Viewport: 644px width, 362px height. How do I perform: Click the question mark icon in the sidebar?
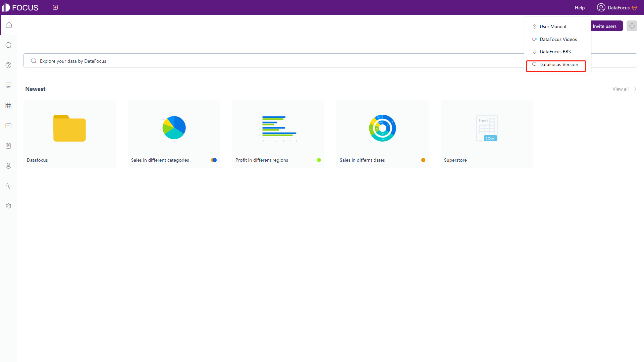pyautogui.click(x=9, y=65)
